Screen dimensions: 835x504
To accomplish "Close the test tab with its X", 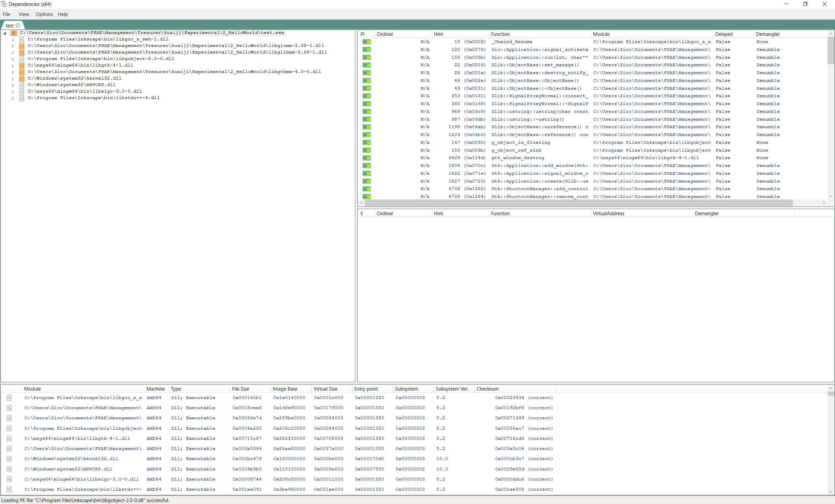I will (18, 25).
